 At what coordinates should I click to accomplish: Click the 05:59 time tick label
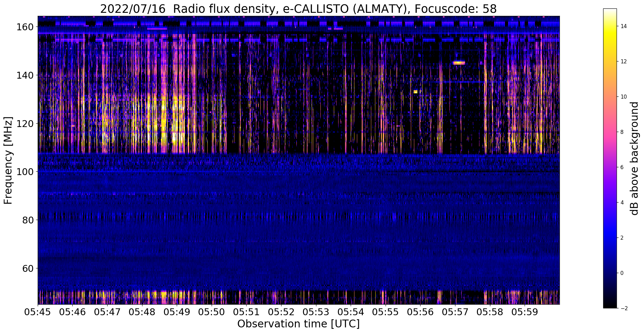point(525,312)
